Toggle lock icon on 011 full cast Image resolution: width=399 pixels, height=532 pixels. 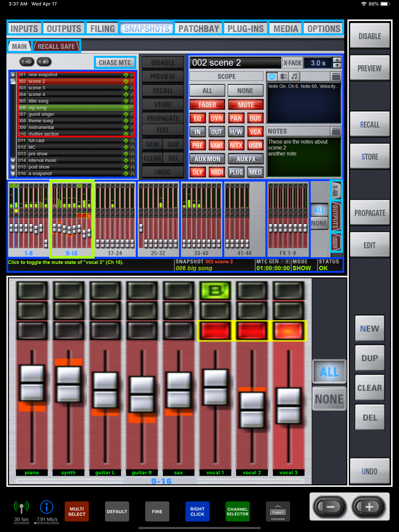(132, 141)
